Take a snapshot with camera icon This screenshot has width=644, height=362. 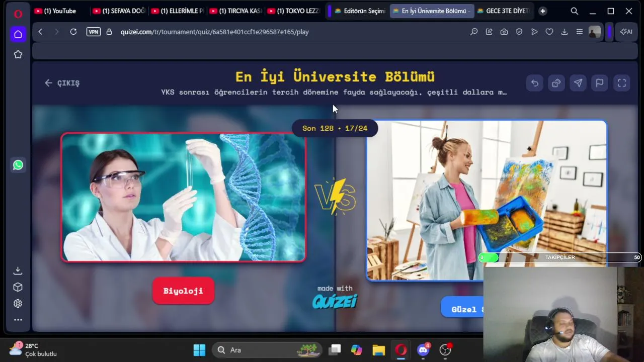click(x=504, y=32)
